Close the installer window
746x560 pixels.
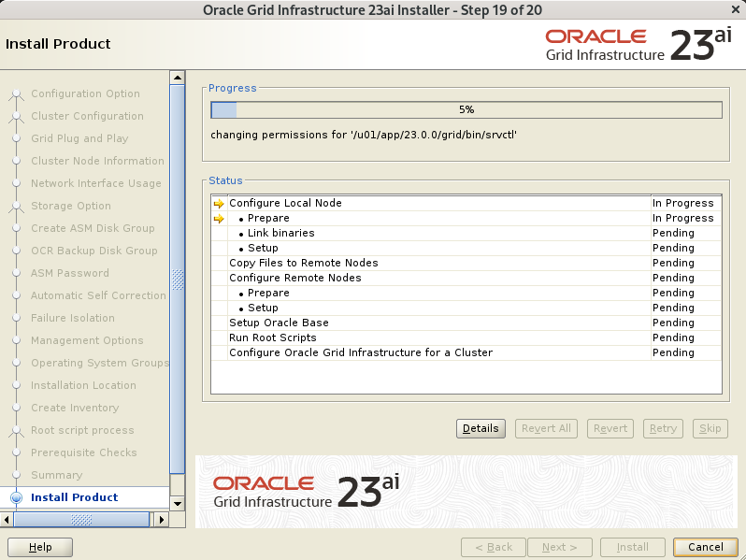click(736, 9)
